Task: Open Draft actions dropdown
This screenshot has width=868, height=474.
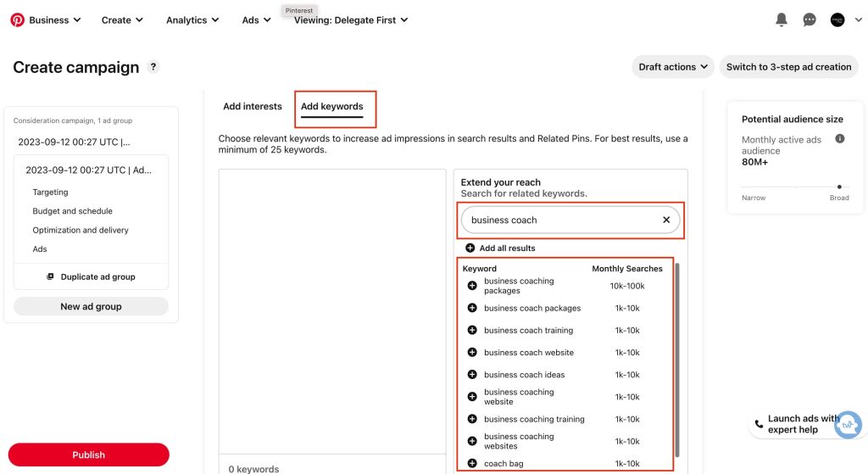Action: click(x=672, y=67)
